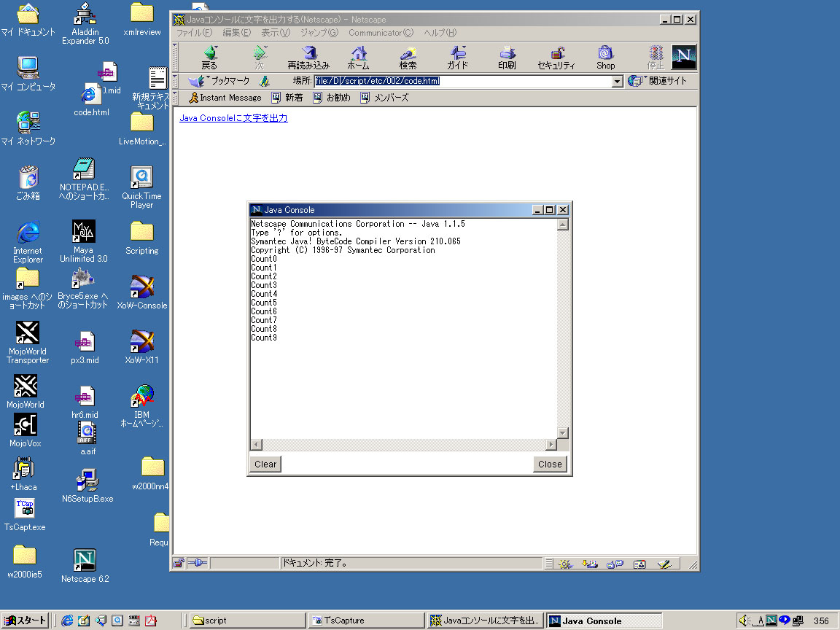840x630 pixels.
Task: Select Maya Unlimited 3.0 desktop icon
Action: point(84,241)
